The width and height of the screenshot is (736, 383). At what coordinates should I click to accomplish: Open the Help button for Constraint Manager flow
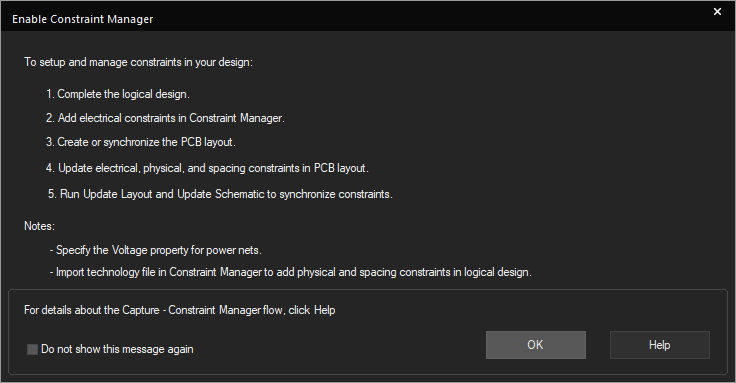659,345
